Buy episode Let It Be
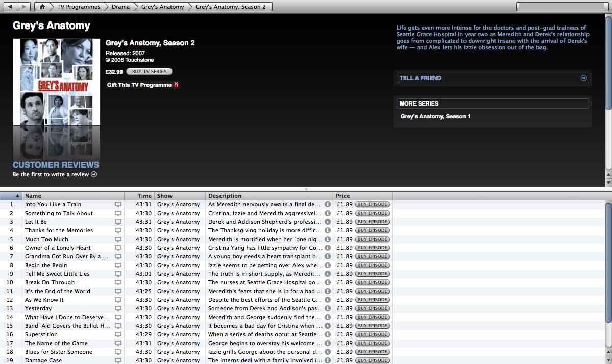612x364 pixels. point(372,222)
